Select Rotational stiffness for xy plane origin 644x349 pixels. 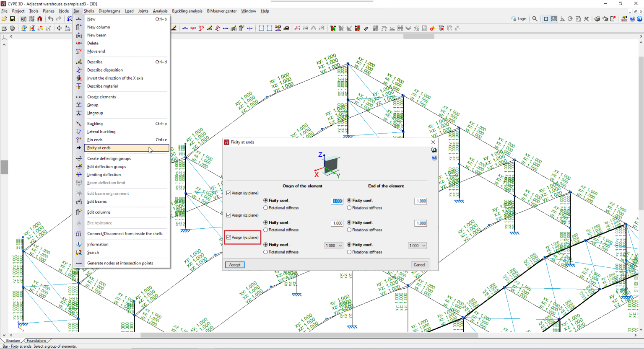266,208
